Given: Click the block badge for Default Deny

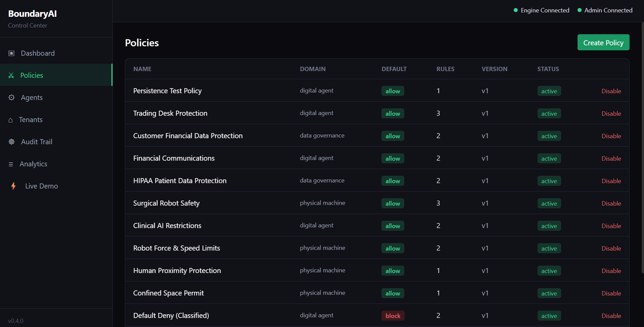Looking at the screenshot, I should (x=393, y=316).
